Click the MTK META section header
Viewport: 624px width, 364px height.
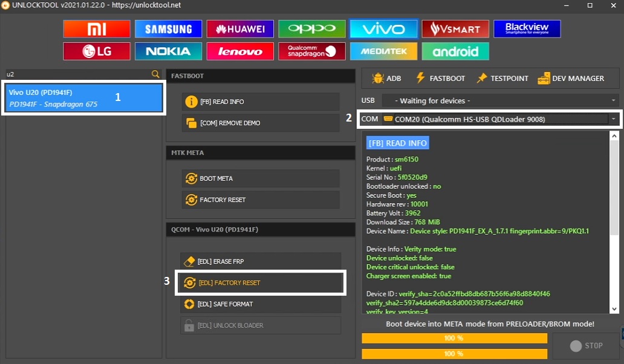click(x=261, y=152)
